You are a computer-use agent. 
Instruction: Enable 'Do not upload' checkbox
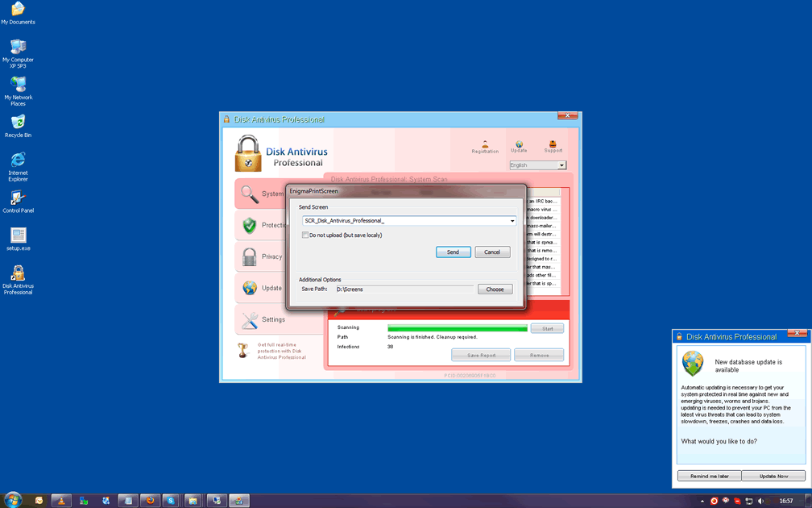(x=305, y=235)
